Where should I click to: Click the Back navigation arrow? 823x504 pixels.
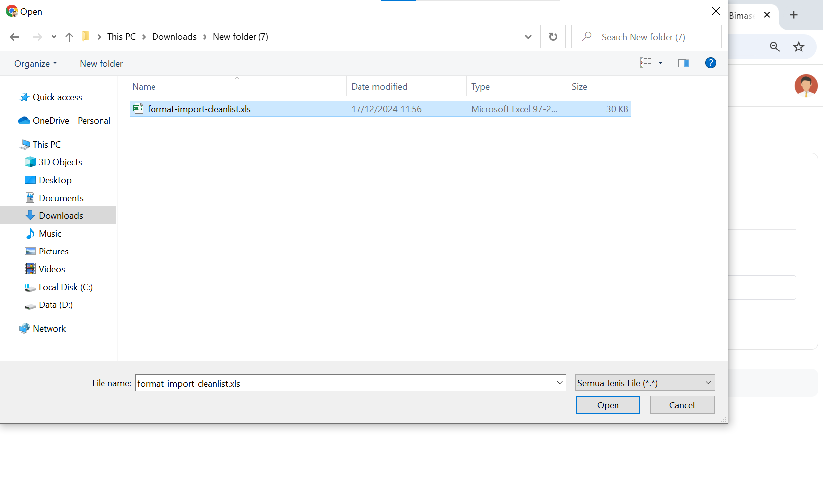point(15,37)
